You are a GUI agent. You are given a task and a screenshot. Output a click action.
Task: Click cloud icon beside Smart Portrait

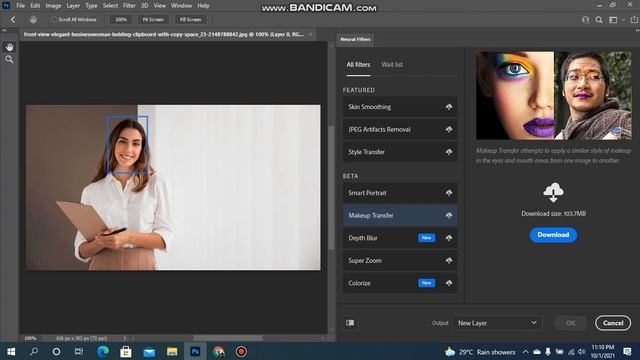click(x=449, y=193)
